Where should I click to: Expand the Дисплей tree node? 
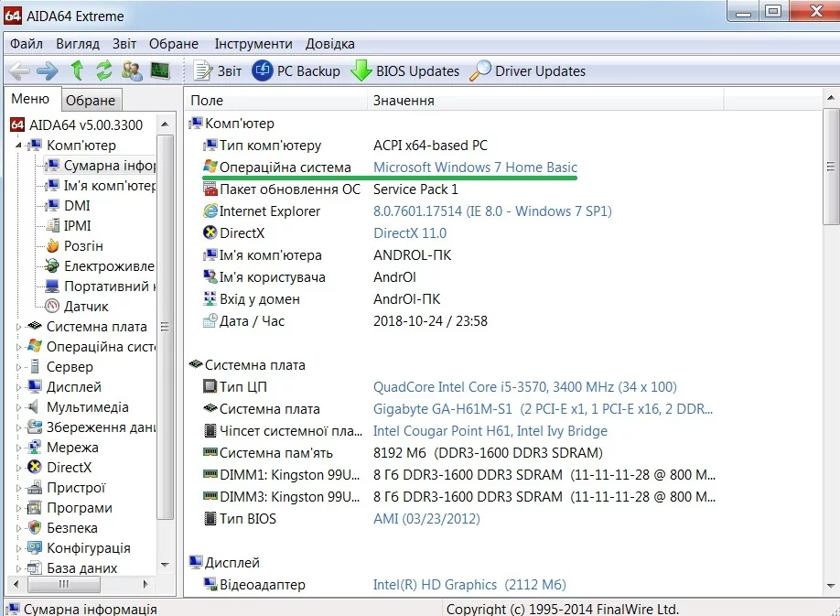point(19,387)
